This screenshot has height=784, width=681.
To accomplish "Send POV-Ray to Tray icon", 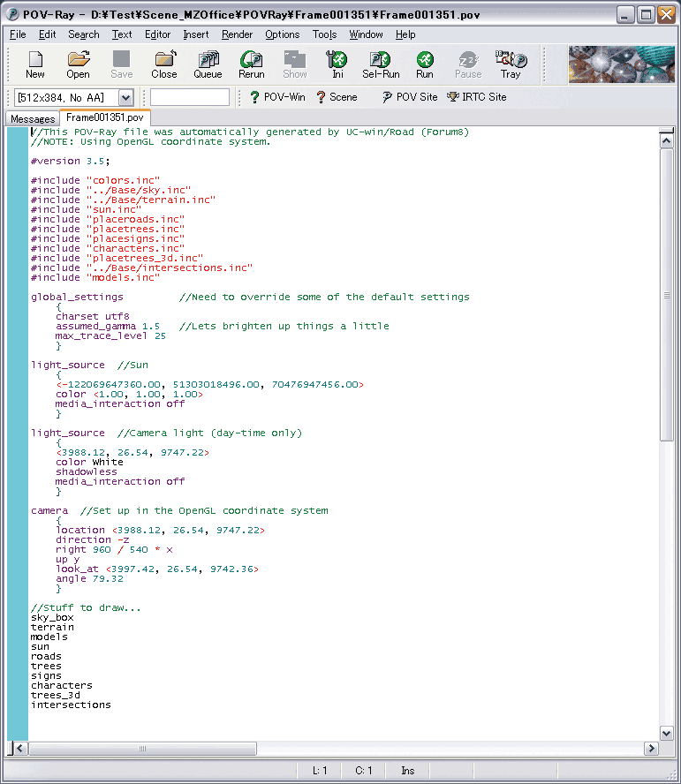I will [511, 64].
